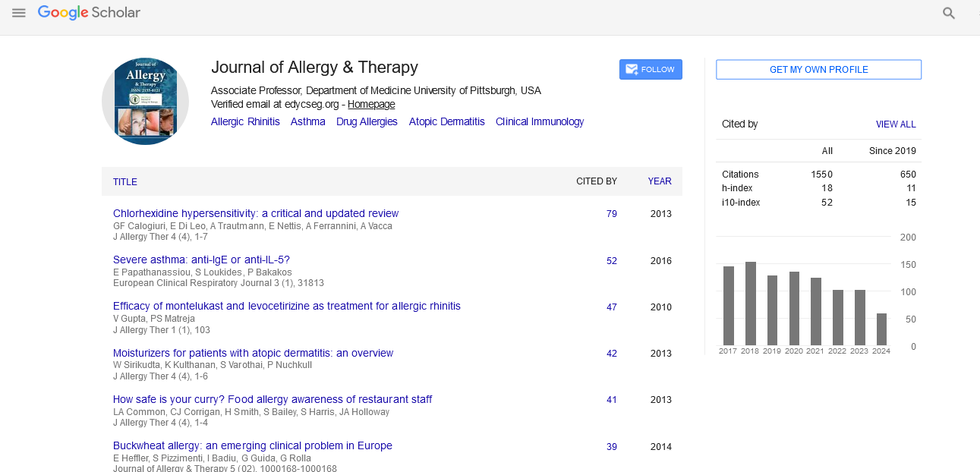The height and width of the screenshot is (472, 980).
Task: Click the 2022 bar in citations chart
Action: [838, 318]
